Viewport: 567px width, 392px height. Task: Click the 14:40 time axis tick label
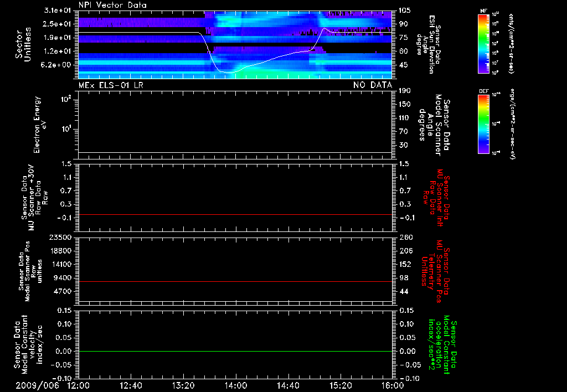click(x=288, y=385)
